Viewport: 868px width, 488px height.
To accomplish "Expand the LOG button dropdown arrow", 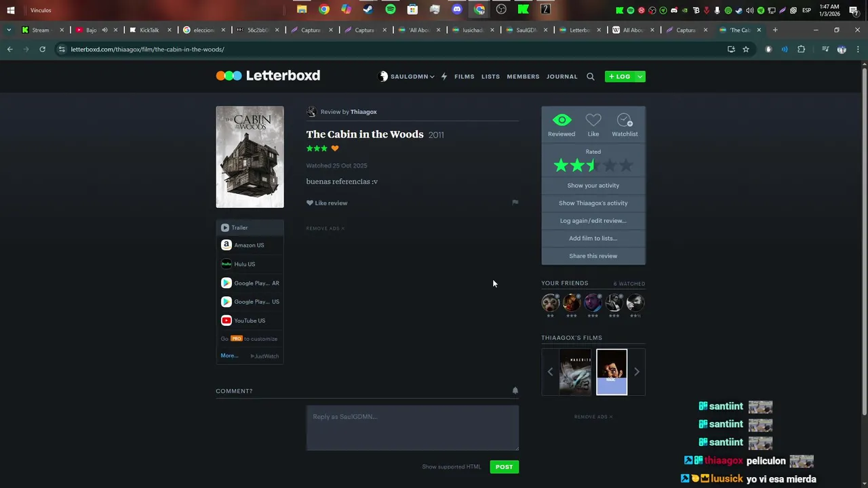I will [x=639, y=77].
